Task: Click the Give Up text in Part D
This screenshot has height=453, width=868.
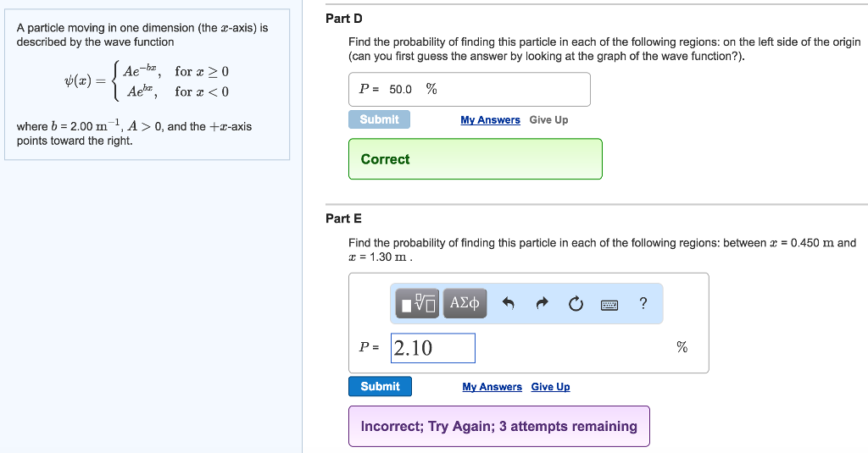Action: click(x=548, y=120)
